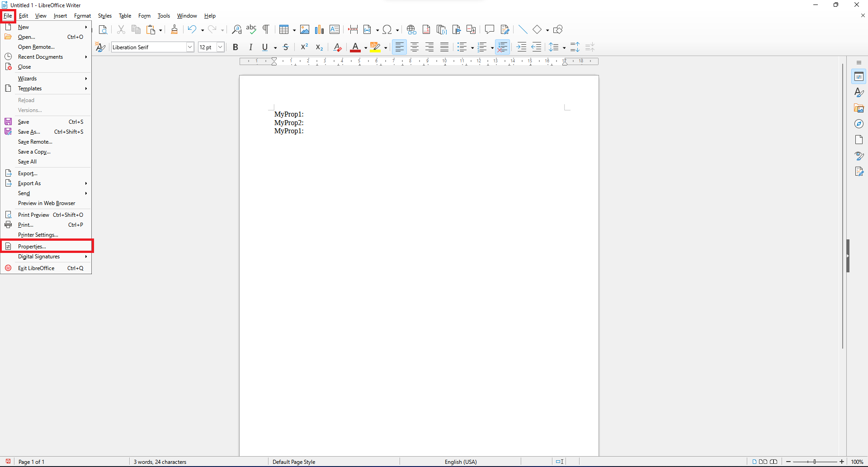Toggle Subscript formatting
This screenshot has width=868, height=467.
pyautogui.click(x=319, y=47)
